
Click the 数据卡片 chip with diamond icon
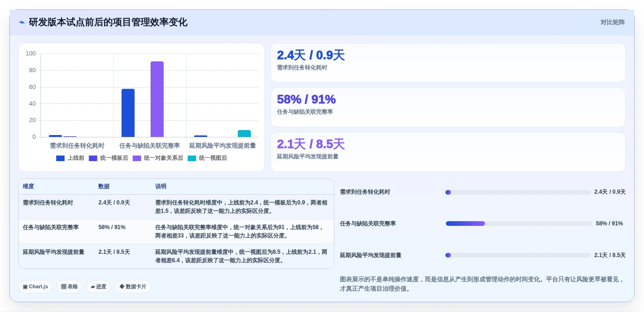(x=133, y=286)
